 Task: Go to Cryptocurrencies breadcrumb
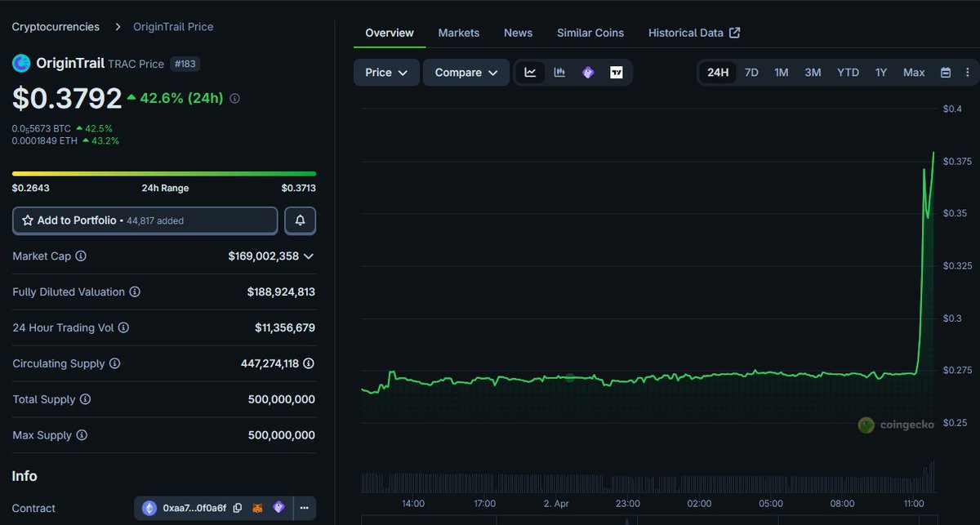coord(56,27)
